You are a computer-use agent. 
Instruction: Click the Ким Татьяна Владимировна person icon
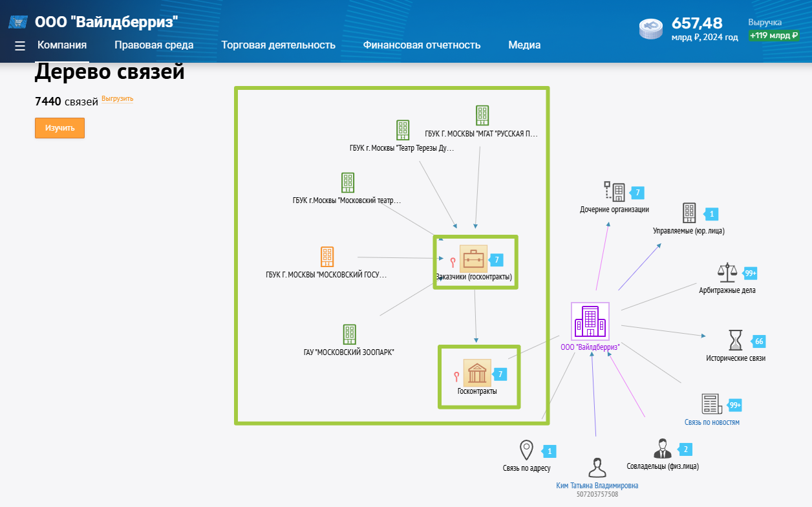[x=597, y=468]
